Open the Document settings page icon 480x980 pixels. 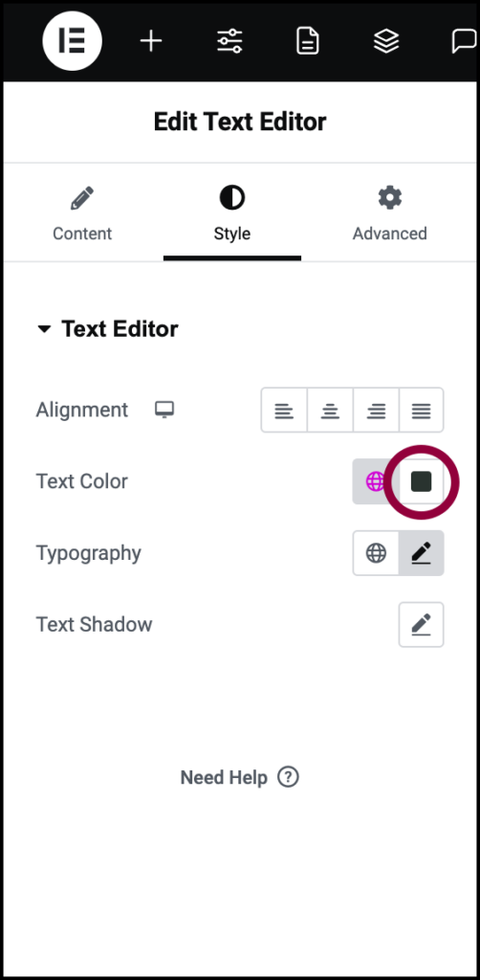click(x=308, y=41)
